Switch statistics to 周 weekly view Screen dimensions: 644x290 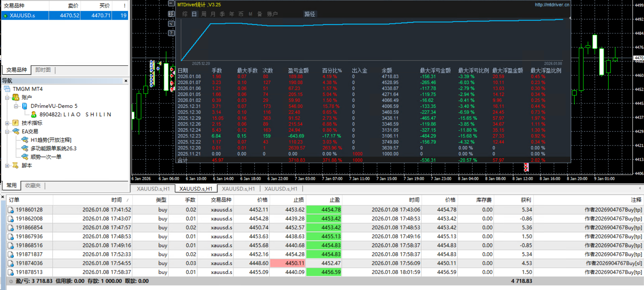point(204,14)
